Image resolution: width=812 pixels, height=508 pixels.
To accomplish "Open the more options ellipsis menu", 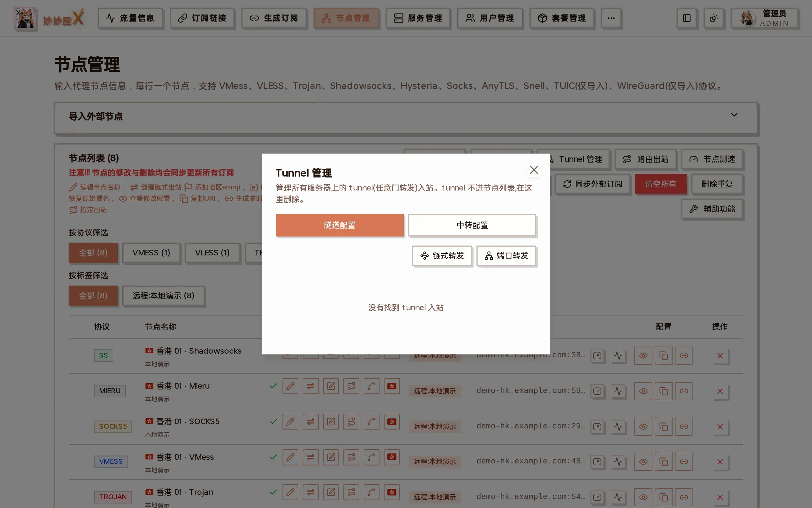I will click(611, 18).
